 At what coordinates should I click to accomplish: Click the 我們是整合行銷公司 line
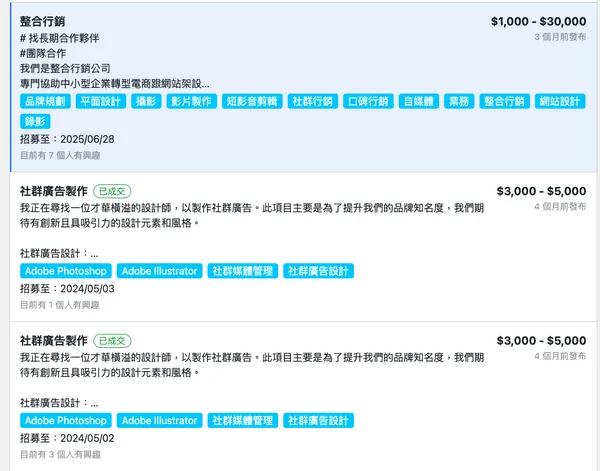coord(65,68)
